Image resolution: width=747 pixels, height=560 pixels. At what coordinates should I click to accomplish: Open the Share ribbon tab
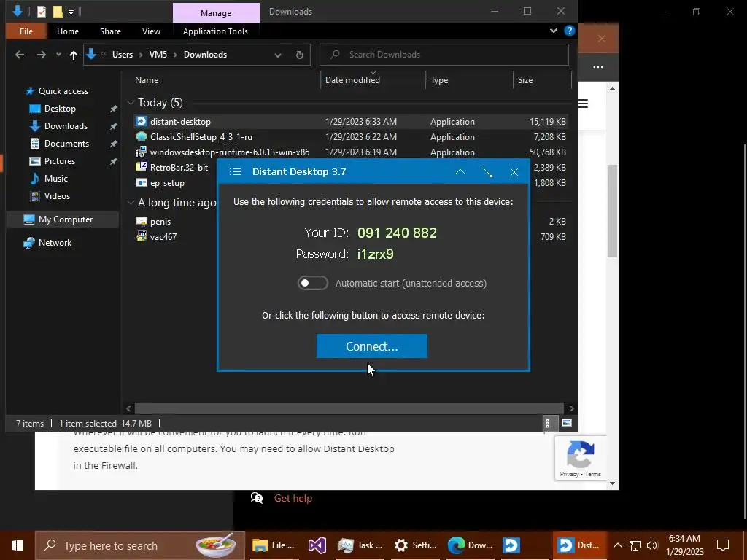[110, 31]
